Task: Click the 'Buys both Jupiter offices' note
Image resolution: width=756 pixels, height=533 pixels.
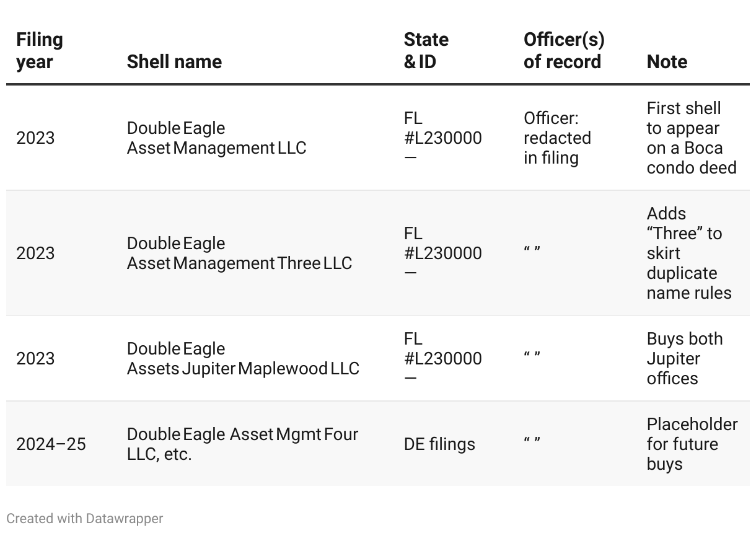Action: (x=685, y=359)
